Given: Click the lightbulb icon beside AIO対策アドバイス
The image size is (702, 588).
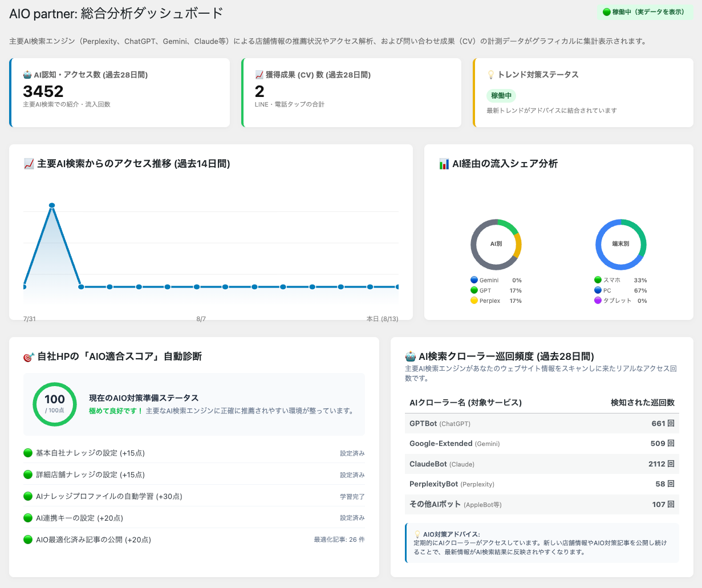Looking at the screenshot, I should click(x=417, y=534).
